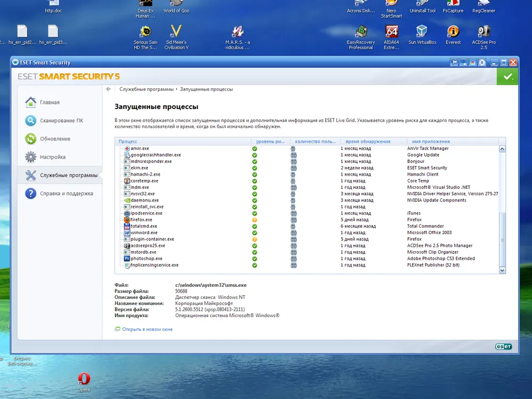Click the orange risk icon for plugin-container.exe
The height and width of the screenshot is (399, 532).
[x=255, y=239]
